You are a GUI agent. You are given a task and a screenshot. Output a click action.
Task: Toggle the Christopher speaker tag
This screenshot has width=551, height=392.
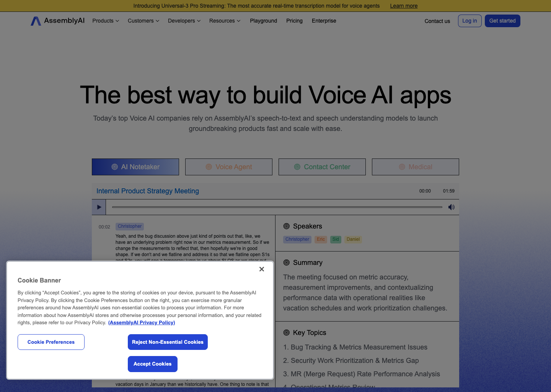pos(297,239)
